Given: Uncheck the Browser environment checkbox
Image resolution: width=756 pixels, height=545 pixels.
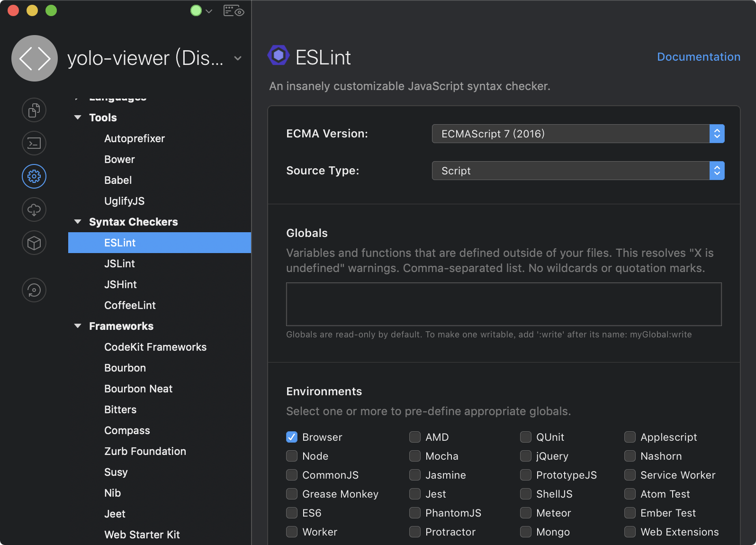Looking at the screenshot, I should (292, 437).
